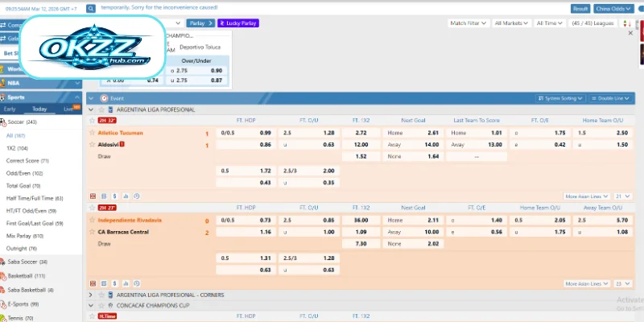
Task: Select the 36.00 1X2 odds for Independiente Rivadavia
Action: [x=361, y=221]
